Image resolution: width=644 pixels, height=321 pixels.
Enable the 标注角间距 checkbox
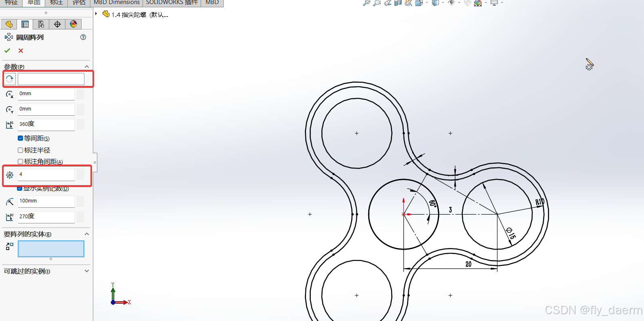(x=20, y=162)
